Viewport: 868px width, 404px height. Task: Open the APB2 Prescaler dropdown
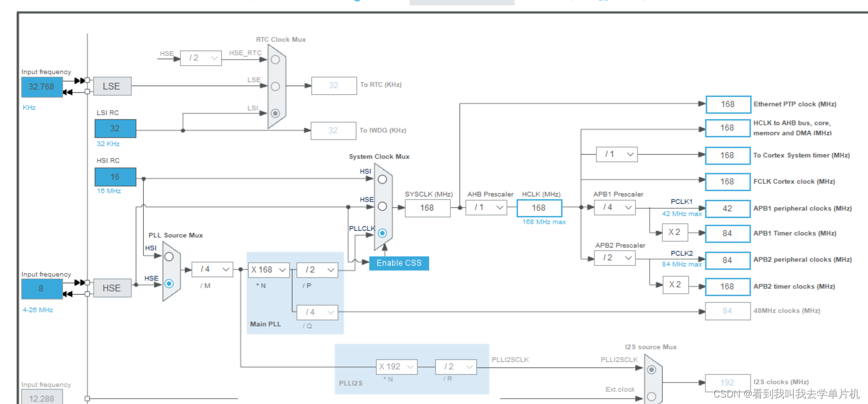click(x=615, y=258)
